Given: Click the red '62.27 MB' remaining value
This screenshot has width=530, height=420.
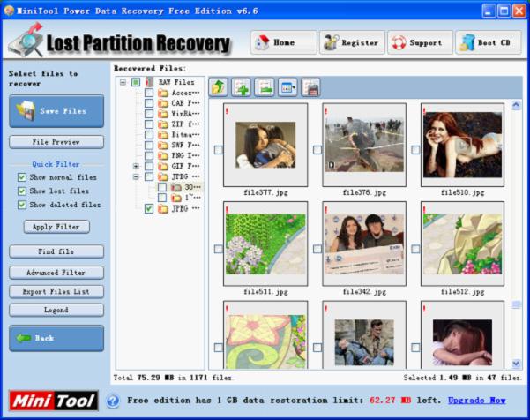Looking at the screenshot, I should [x=391, y=401].
